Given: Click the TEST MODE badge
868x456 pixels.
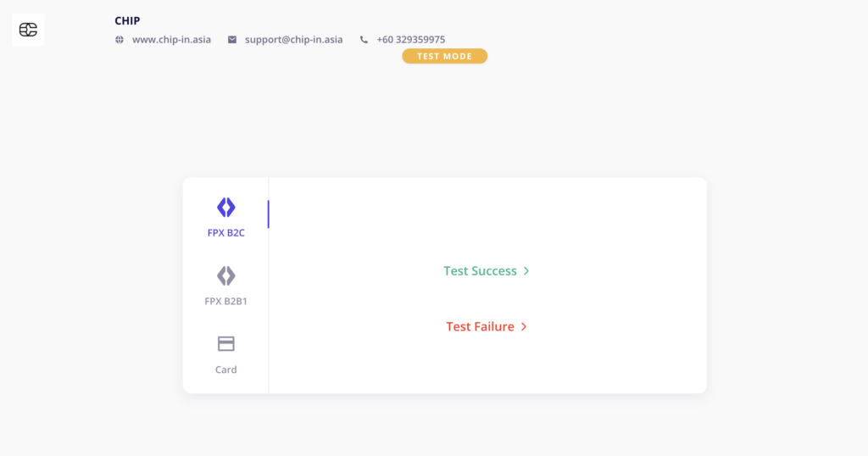Looking at the screenshot, I should point(444,56).
